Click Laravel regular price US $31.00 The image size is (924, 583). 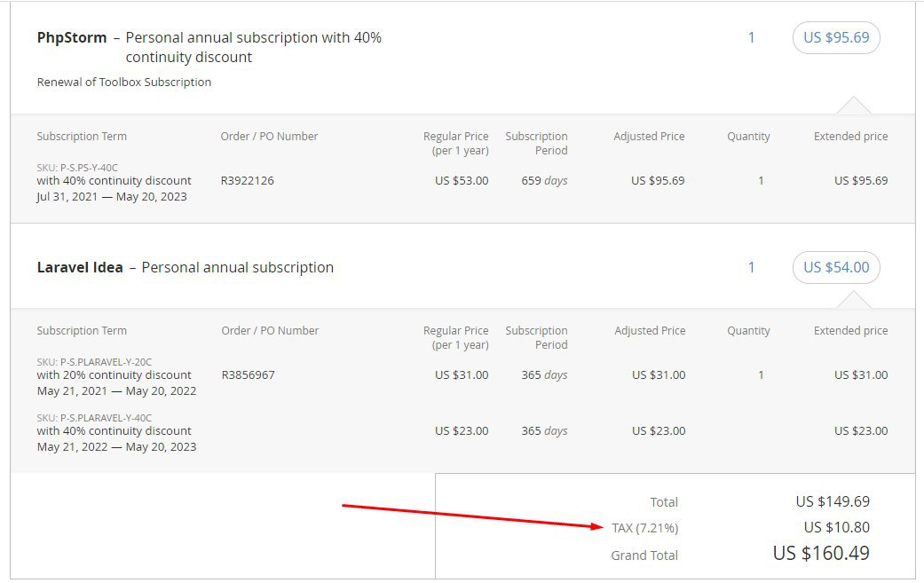coord(462,375)
